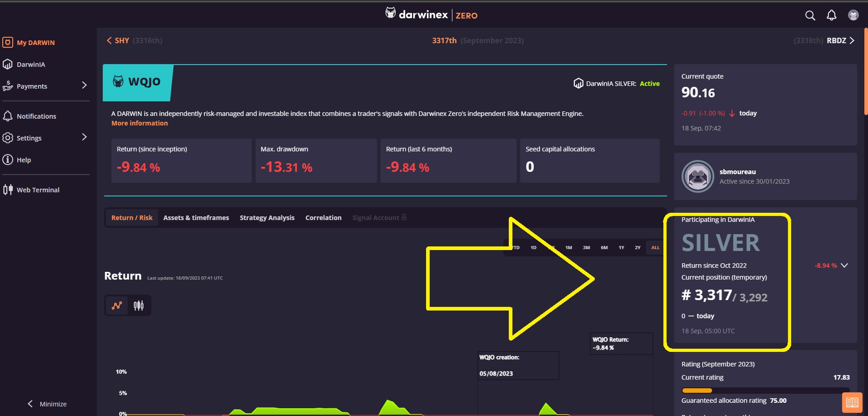This screenshot has width=868, height=416.
Task: Click the current rating progress bar
Action: click(765, 390)
